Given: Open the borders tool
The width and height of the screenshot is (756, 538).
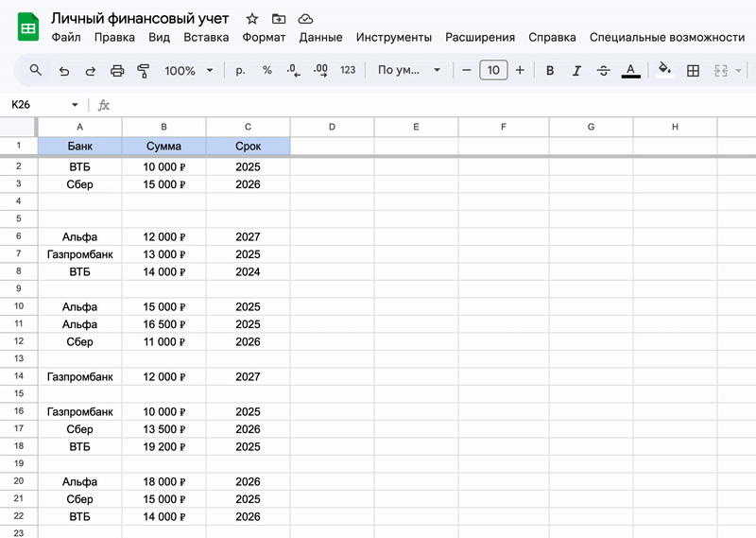Looking at the screenshot, I should pos(693,71).
